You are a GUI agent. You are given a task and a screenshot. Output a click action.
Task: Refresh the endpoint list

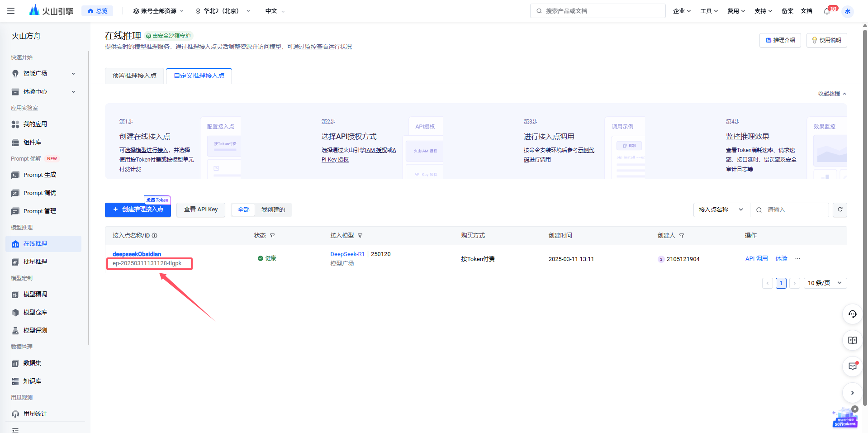coord(840,209)
